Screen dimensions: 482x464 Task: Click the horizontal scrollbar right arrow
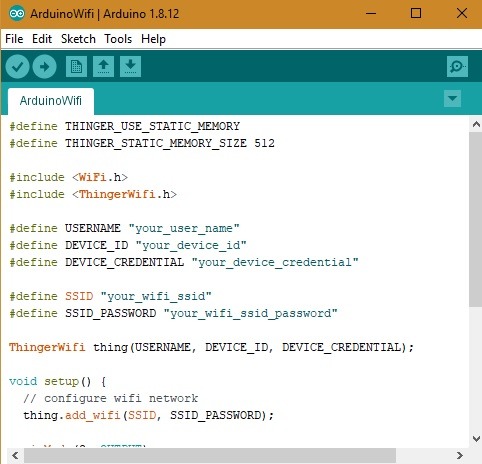(x=460, y=455)
